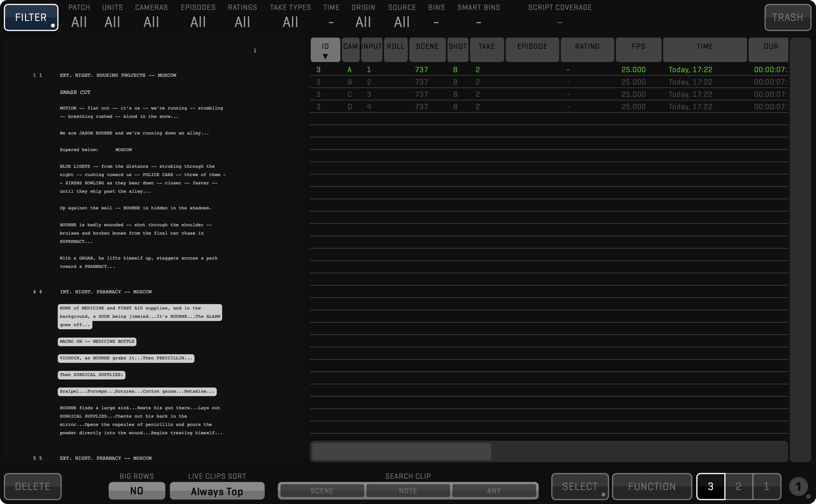Change Live Clips Sort Always Top
The width and height of the screenshot is (816, 504).
(217, 491)
